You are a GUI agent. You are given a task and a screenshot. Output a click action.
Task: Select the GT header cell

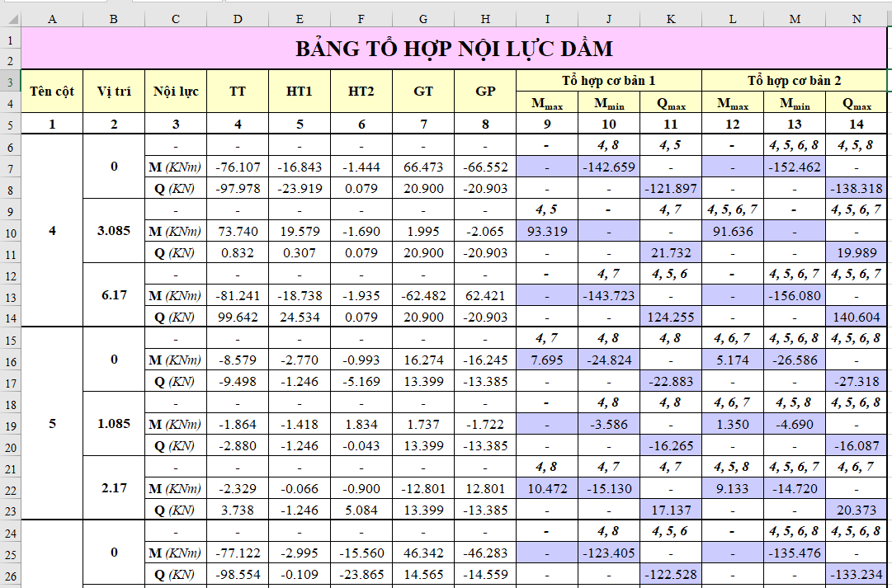coord(423,92)
